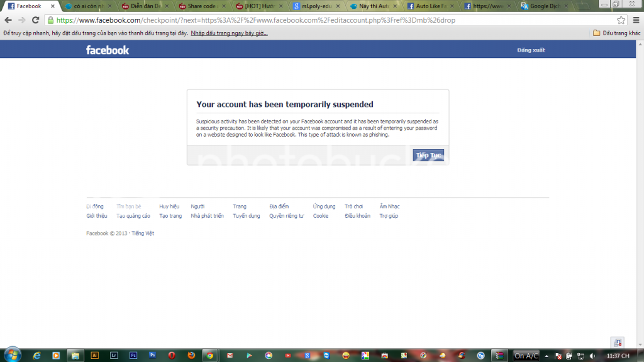This screenshot has height=362, width=644.
Task: Launch Opera browser from taskbar
Action: [x=172, y=356]
